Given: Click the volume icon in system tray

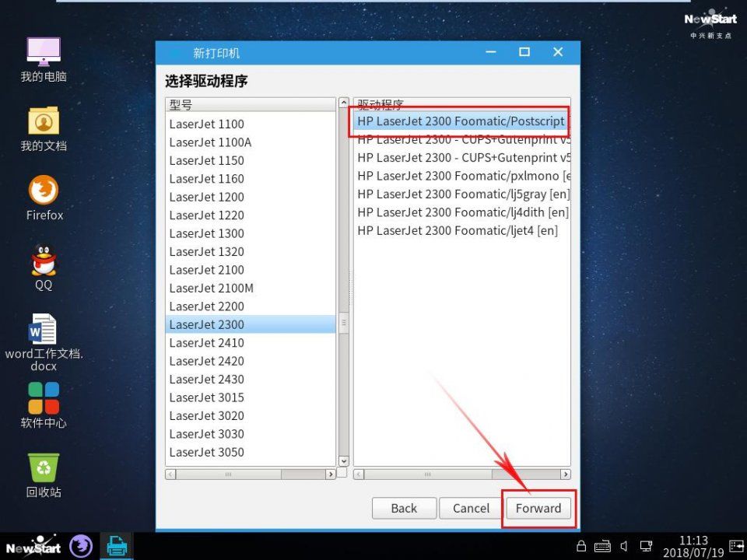Looking at the screenshot, I should pyautogui.click(x=624, y=546).
